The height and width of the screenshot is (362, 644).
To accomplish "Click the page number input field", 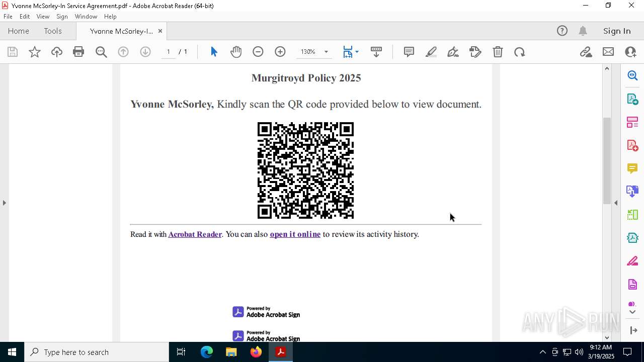I will coord(169,52).
